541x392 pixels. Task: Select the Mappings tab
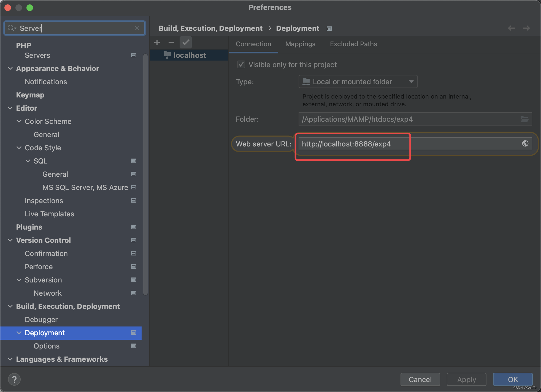pos(301,44)
